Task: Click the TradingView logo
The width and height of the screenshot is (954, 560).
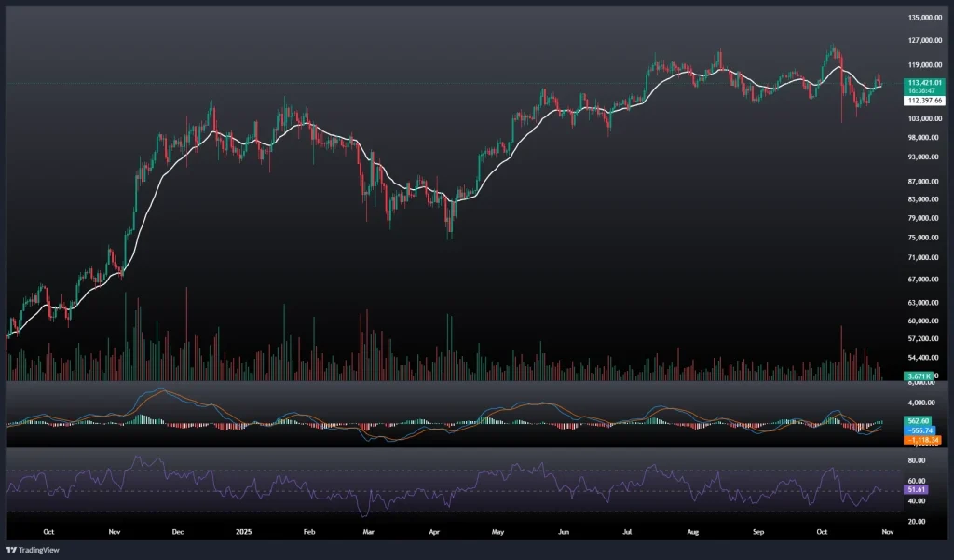Action: (x=32, y=549)
